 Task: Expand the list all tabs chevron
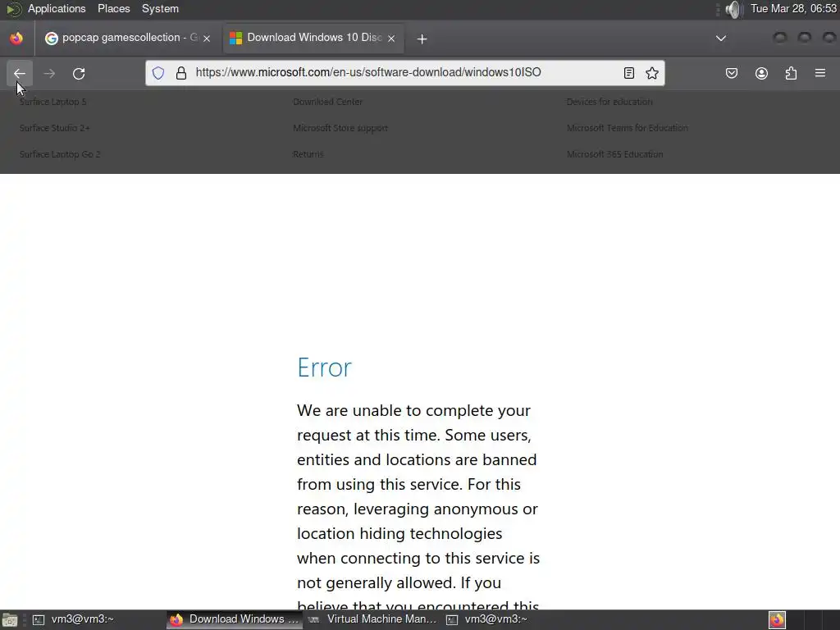tap(721, 38)
